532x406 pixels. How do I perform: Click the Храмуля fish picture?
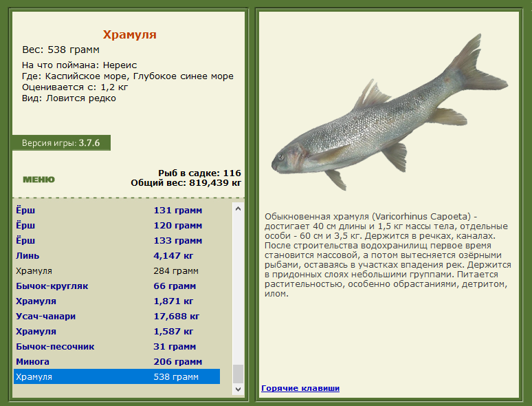pyautogui.click(x=390, y=112)
